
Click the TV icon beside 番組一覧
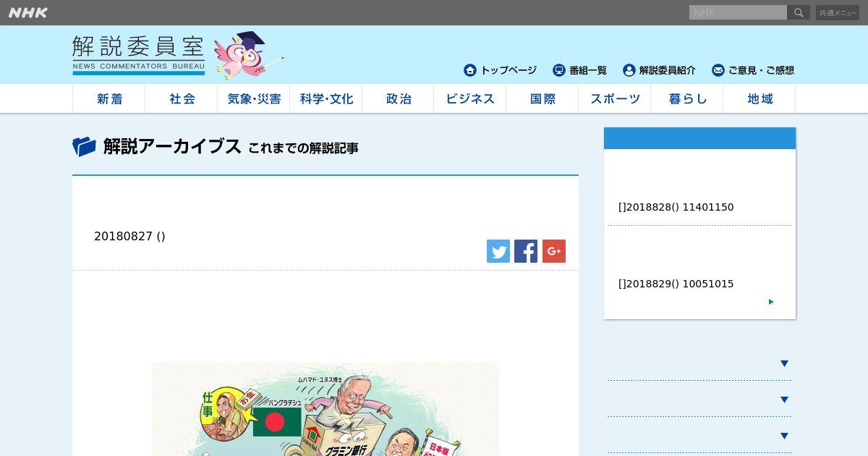(559, 70)
